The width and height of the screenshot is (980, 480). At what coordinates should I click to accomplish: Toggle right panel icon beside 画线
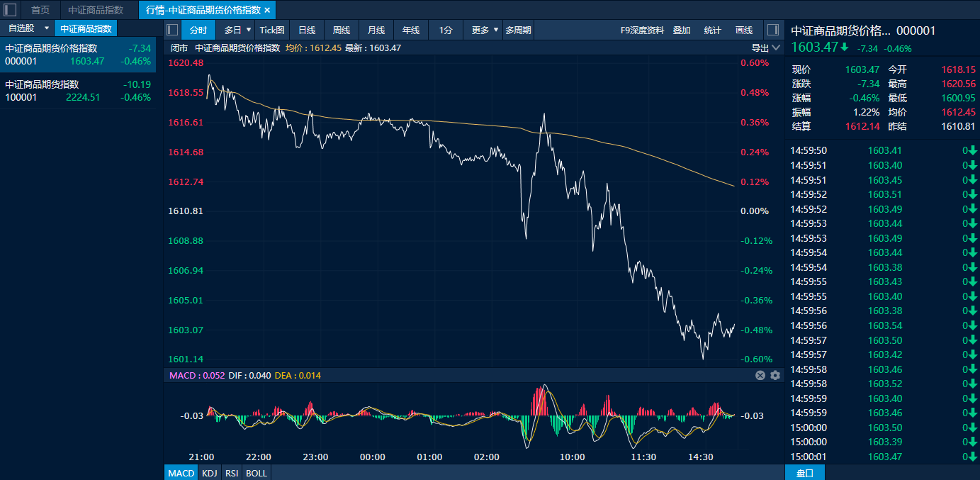(773, 30)
